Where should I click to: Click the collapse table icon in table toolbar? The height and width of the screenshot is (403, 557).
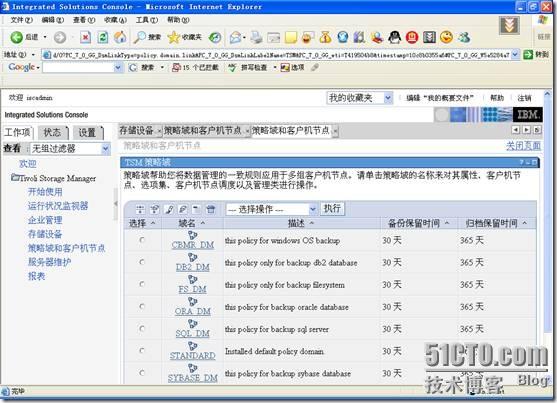pyautogui.click(x=196, y=209)
